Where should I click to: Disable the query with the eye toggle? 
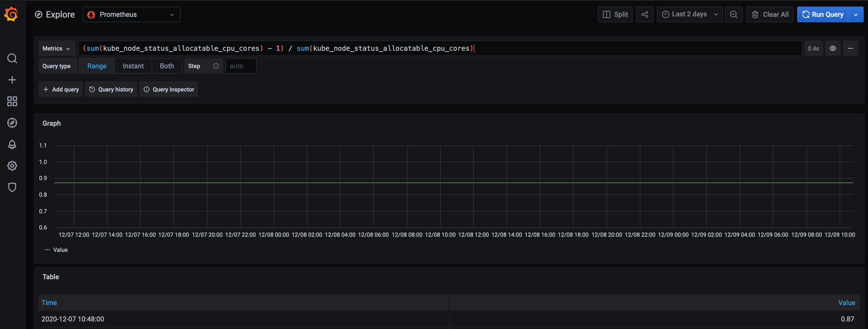[833, 48]
